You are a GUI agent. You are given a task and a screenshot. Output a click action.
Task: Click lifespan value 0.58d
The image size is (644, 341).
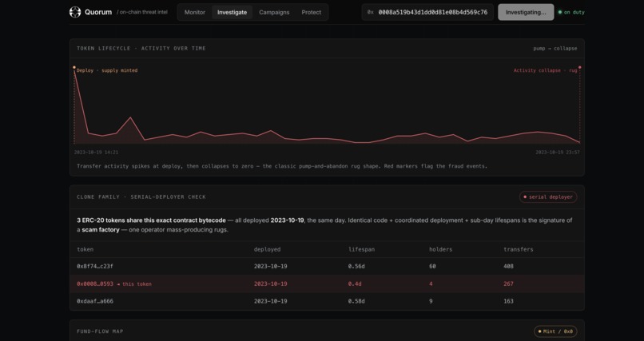pyautogui.click(x=356, y=301)
